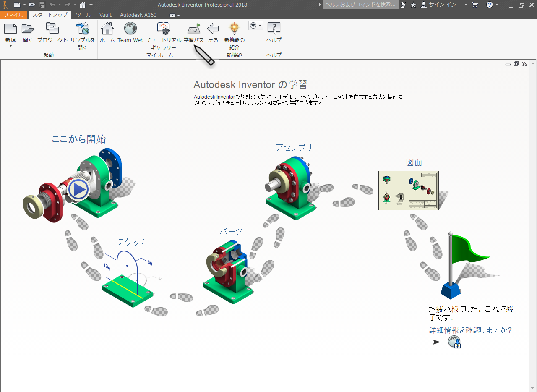Select the スタートアップ (Get Started) tab
Image resolution: width=537 pixels, height=392 pixels.
[x=50, y=15]
